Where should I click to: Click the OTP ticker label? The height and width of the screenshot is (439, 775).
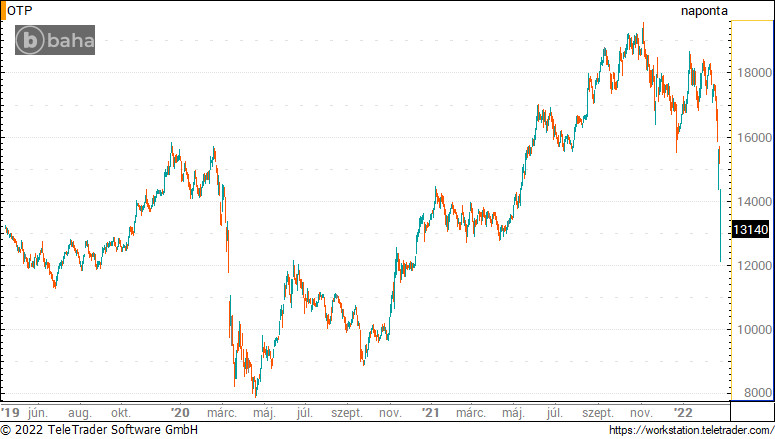pyautogui.click(x=20, y=11)
